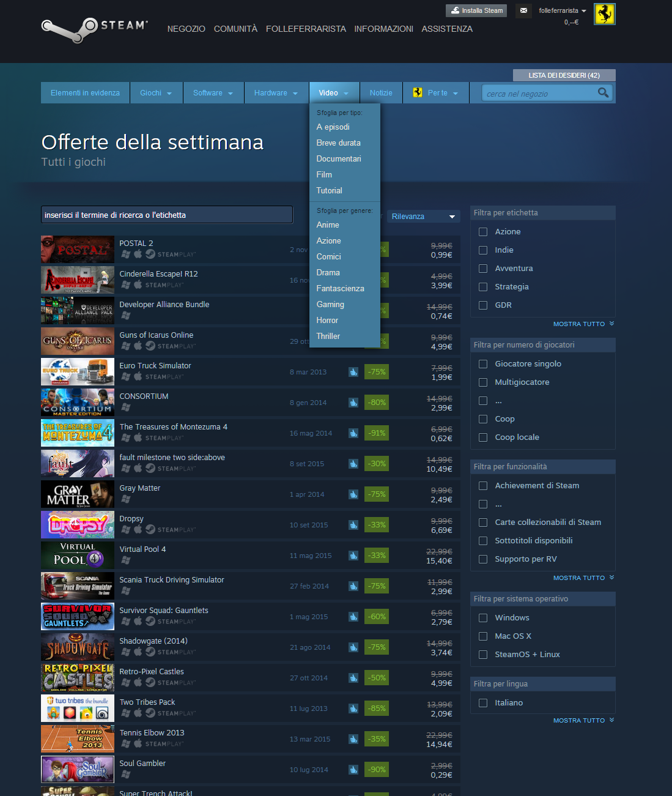
Task: Expand MOSTRA TUTTO under lingua filters
Action: click(x=583, y=721)
